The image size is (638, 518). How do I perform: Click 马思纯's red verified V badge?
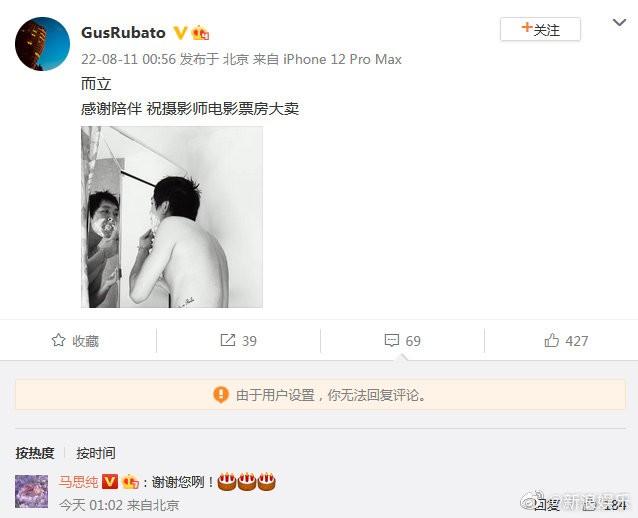pos(110,482)
